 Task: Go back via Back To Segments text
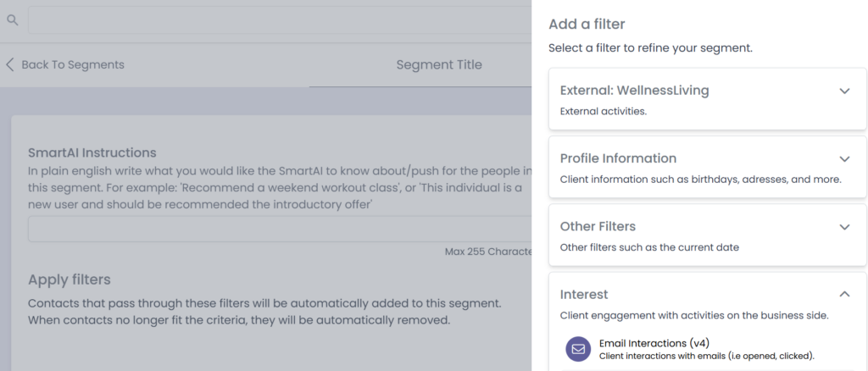(73, 64)
